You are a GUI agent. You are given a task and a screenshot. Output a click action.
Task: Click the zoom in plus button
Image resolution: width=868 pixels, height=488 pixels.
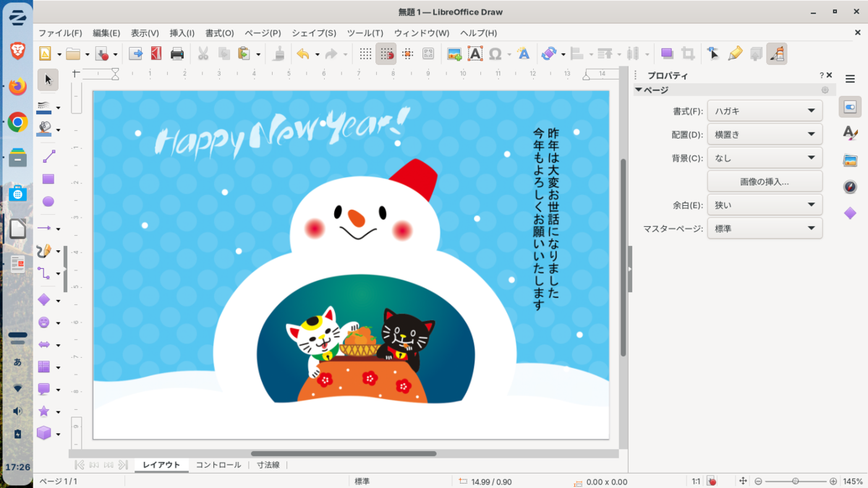click(x=833, y=481)
